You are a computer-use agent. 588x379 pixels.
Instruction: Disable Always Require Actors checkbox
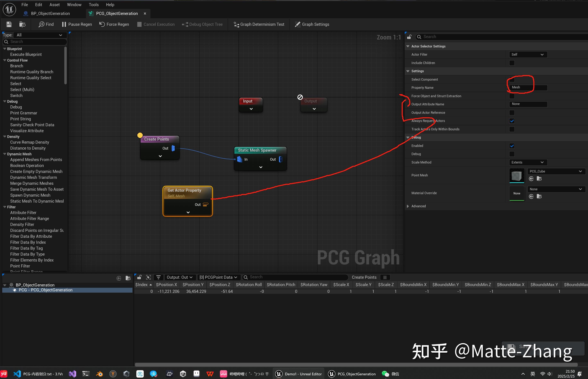tap(512, 121)
